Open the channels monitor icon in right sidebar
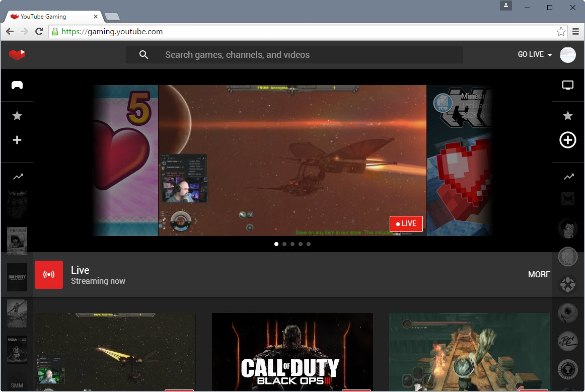Screen dimensions: 585x392 pos(568,86)
